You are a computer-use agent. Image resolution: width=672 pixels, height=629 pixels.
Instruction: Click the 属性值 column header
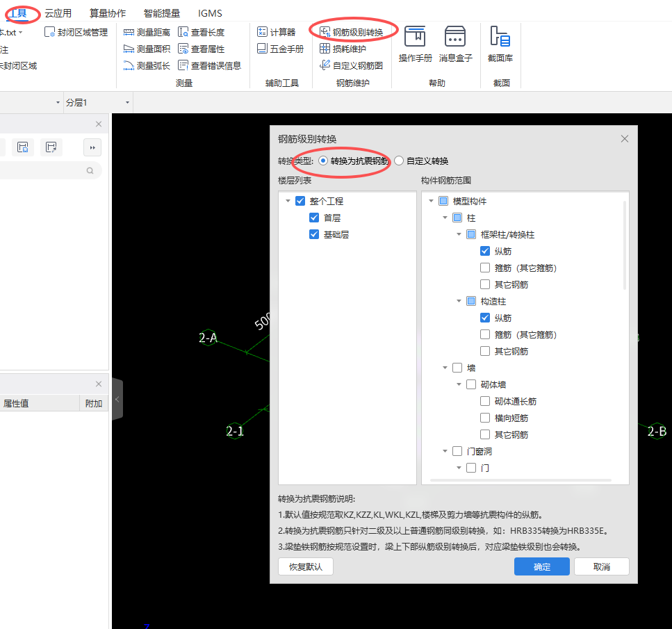[40, 404]
